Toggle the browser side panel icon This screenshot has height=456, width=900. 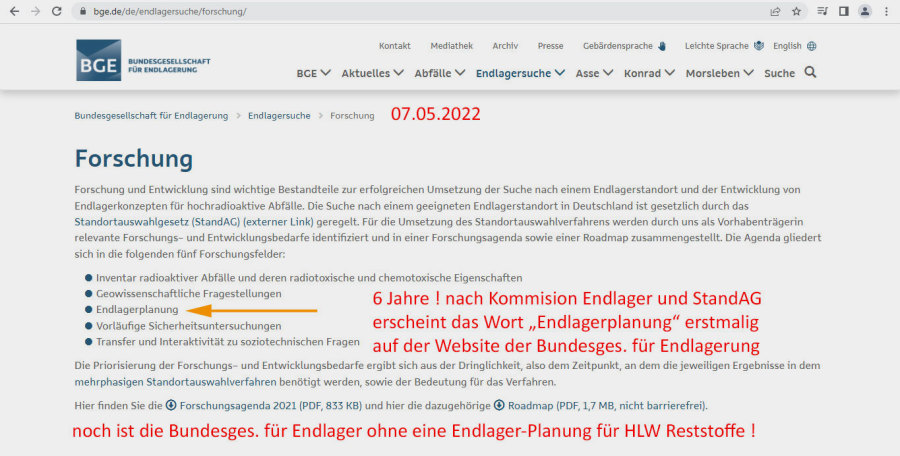coord(842,11)
